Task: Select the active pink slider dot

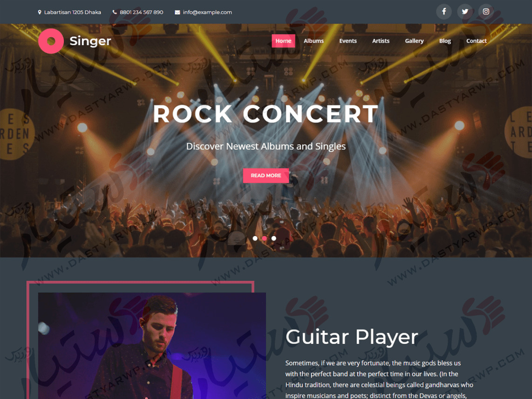Action: pos(264,238)
